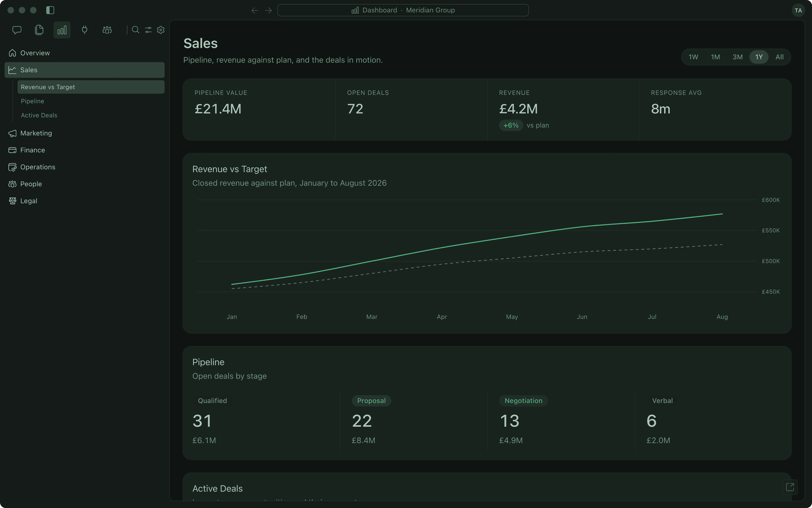812x508 pixels.
Task: Go forward with the right arrow
Action: [x=268, y=10]
